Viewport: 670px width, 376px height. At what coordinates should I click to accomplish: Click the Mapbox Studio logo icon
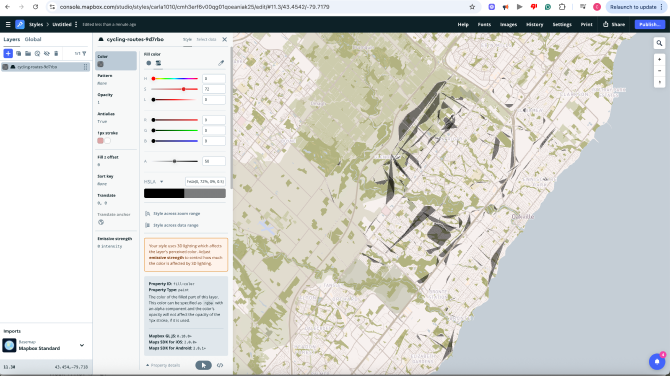20,24
